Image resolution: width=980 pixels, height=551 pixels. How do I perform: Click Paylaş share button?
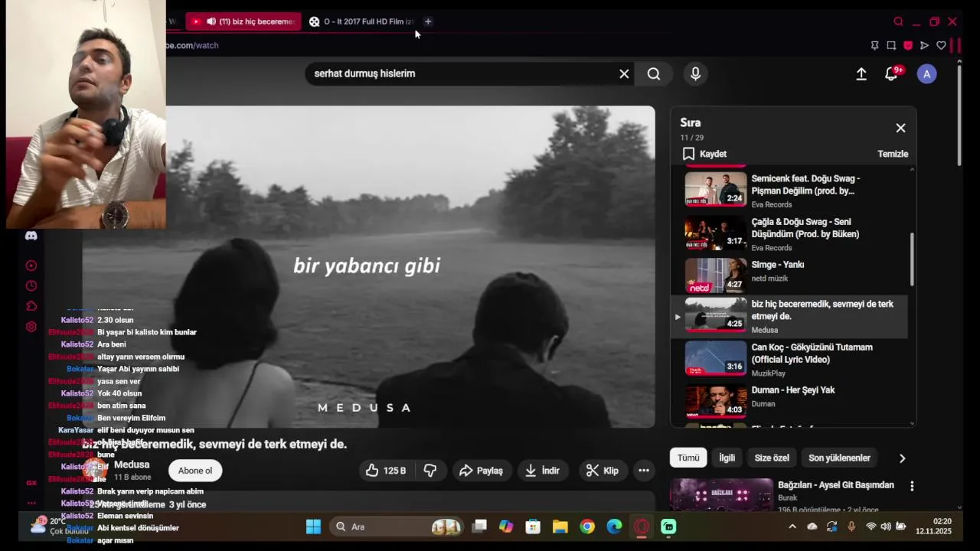[481, 471]
